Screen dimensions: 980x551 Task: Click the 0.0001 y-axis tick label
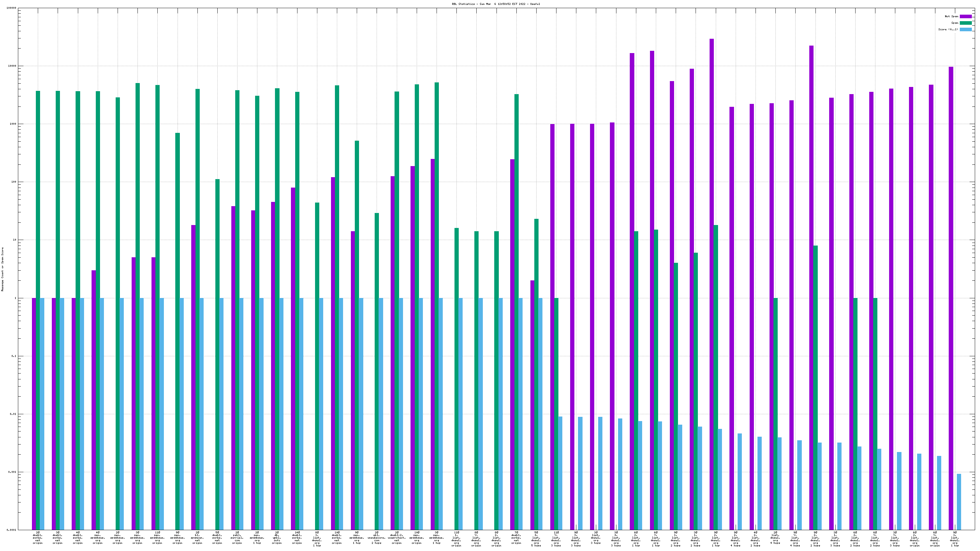(12, 530)
